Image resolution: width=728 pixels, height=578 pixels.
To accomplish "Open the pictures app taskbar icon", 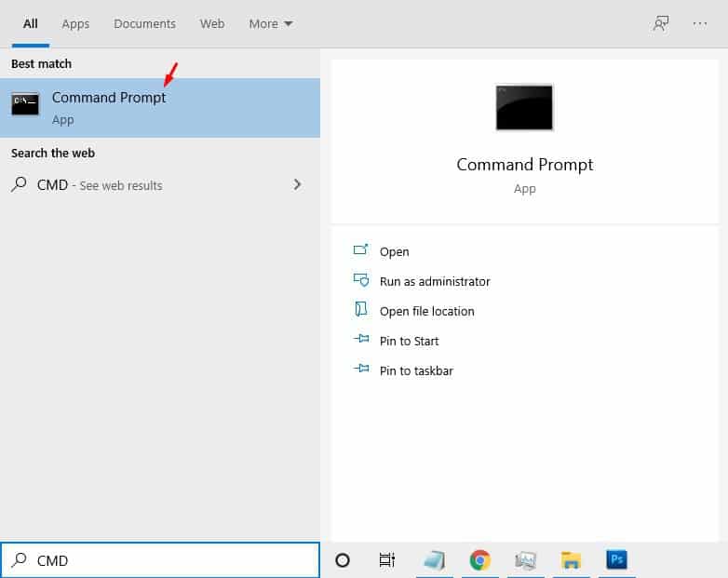I will coord(526,560).
